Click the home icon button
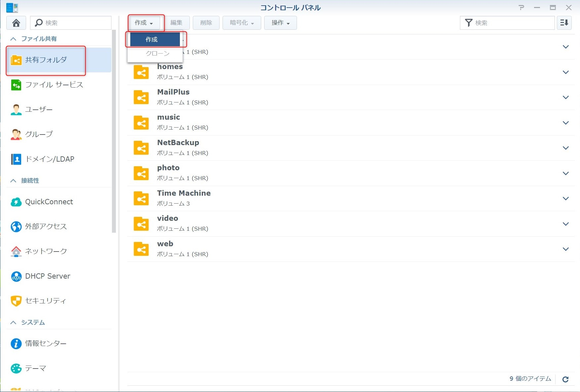The image size is (580, 392). [16, 23]
